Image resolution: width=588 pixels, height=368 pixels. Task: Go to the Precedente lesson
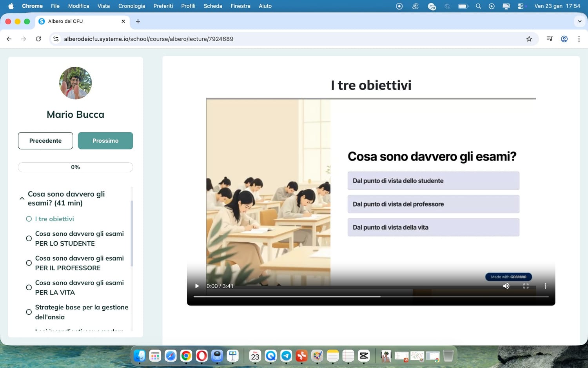tap(45, 140)
